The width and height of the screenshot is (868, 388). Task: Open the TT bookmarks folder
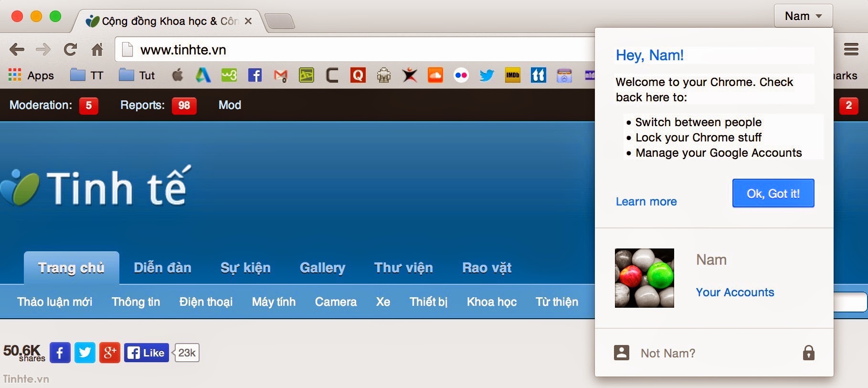(86, 75)
